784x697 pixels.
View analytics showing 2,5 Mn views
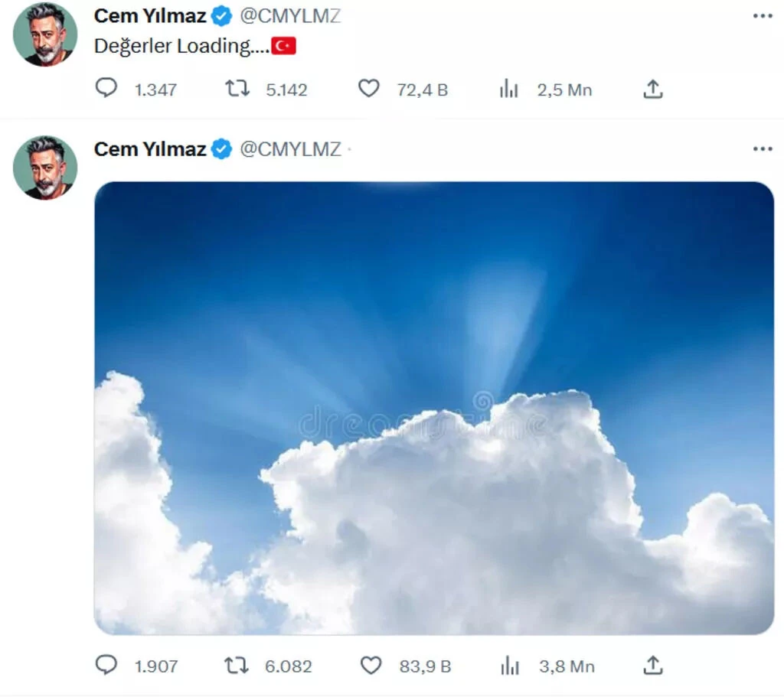(x=509, y=90)
